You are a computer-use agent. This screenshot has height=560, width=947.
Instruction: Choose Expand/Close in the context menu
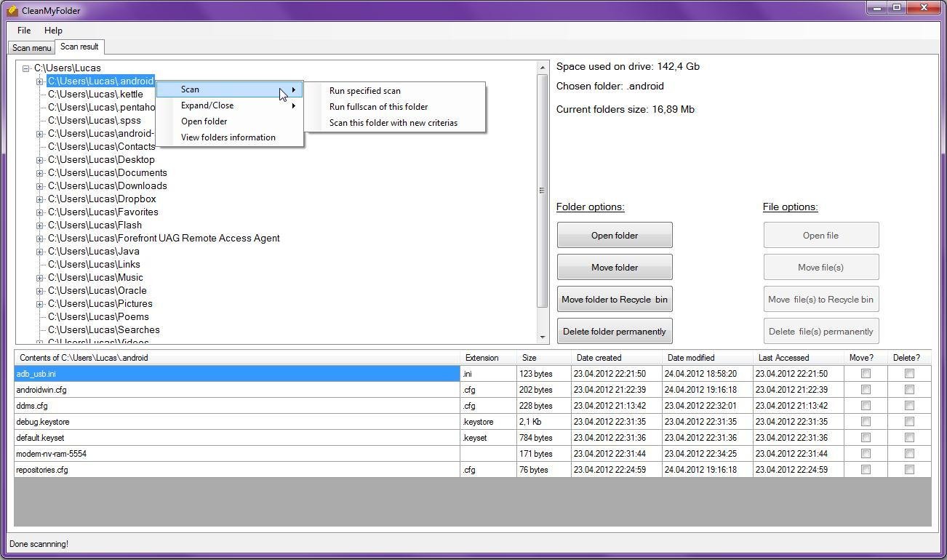230,105
